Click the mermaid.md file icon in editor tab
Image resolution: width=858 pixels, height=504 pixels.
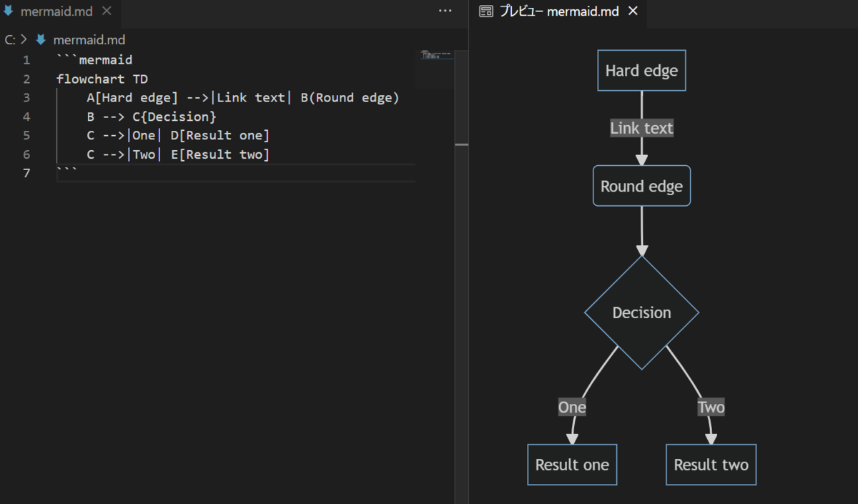click(9, 11)
